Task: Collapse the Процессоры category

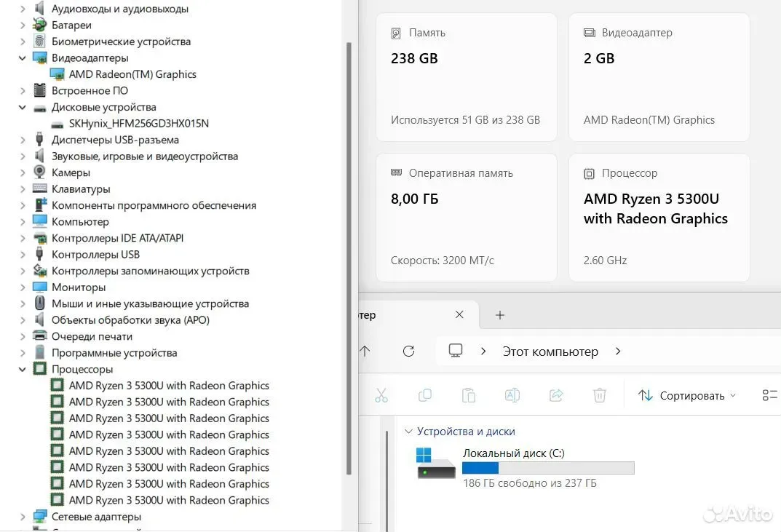Action: pyautogui.click(x=23, y=370)
